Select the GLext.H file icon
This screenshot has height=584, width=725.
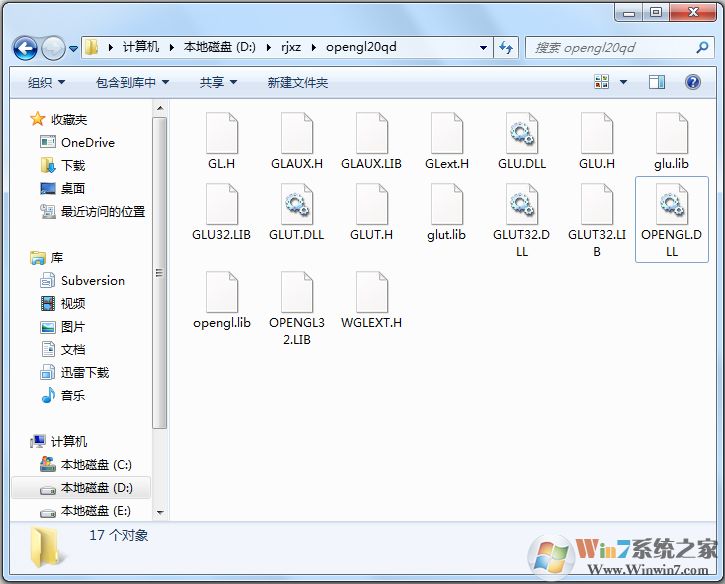coord(447,133)
